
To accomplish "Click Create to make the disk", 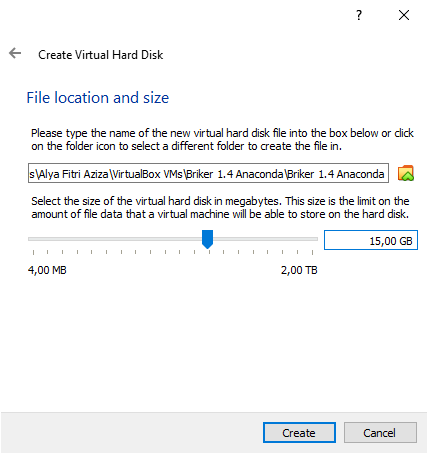I will click(299, 433).
